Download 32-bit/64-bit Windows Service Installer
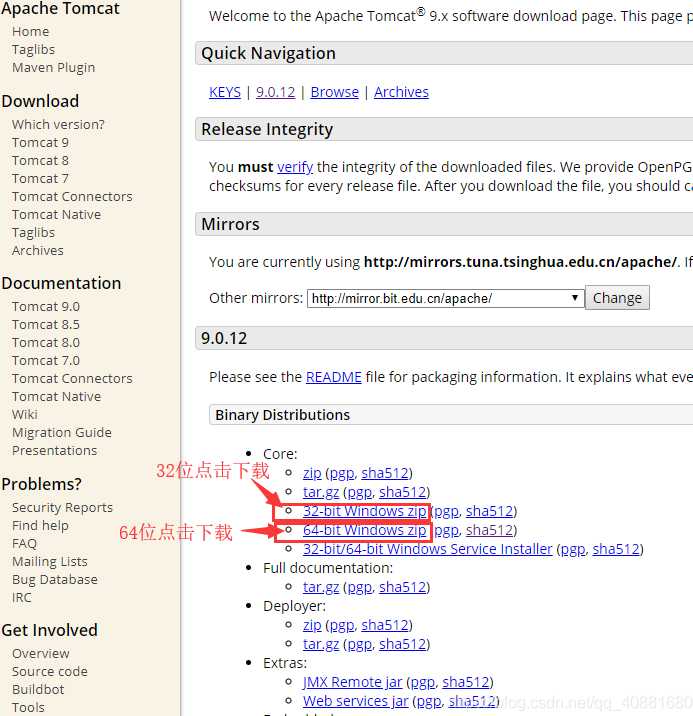 click(428, 549)
